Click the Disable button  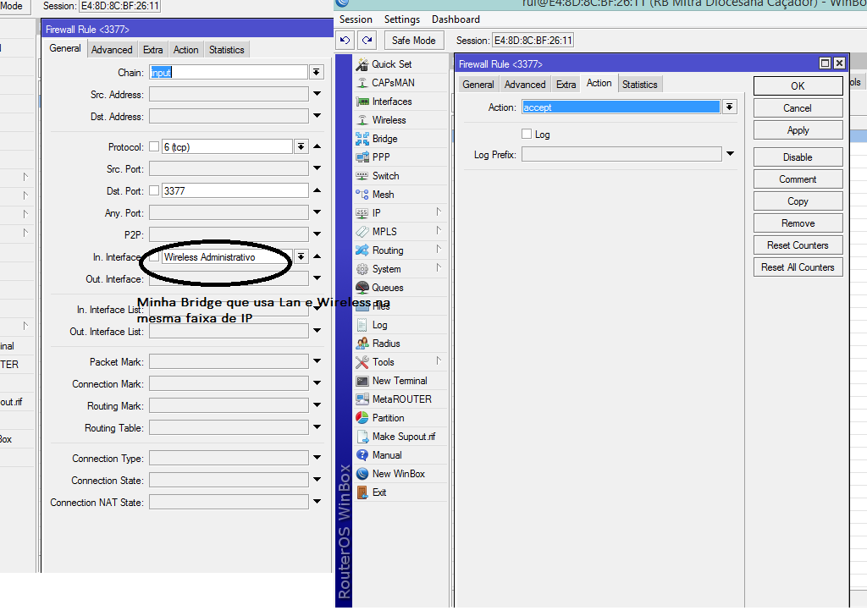[x=798, y=157]
